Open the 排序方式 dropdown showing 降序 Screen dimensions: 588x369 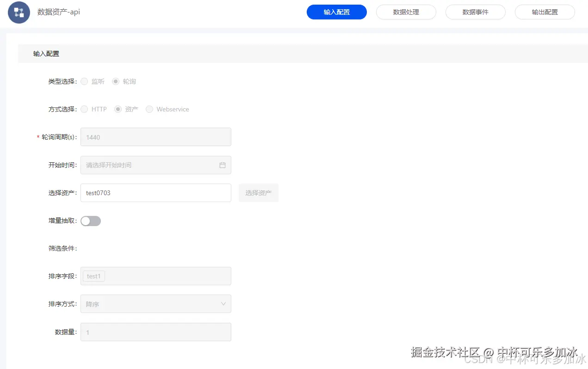156,304
